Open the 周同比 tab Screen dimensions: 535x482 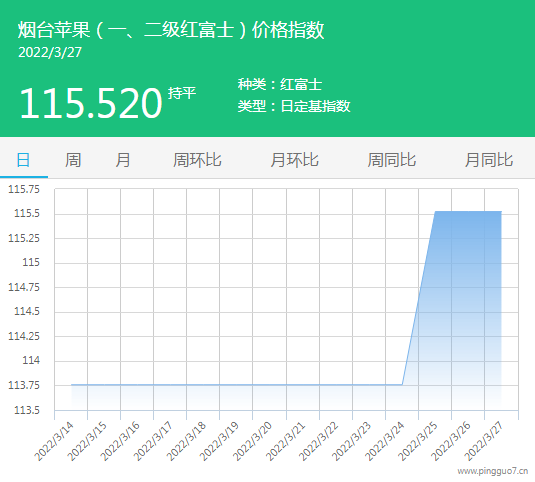pyautogui.click(x=392, y=160)
